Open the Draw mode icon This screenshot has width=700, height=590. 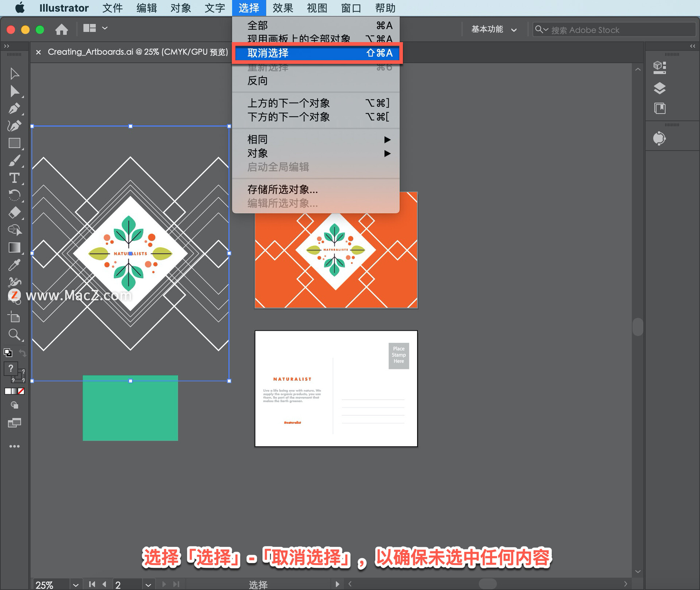pyautogui.click(x=14, y=405)
